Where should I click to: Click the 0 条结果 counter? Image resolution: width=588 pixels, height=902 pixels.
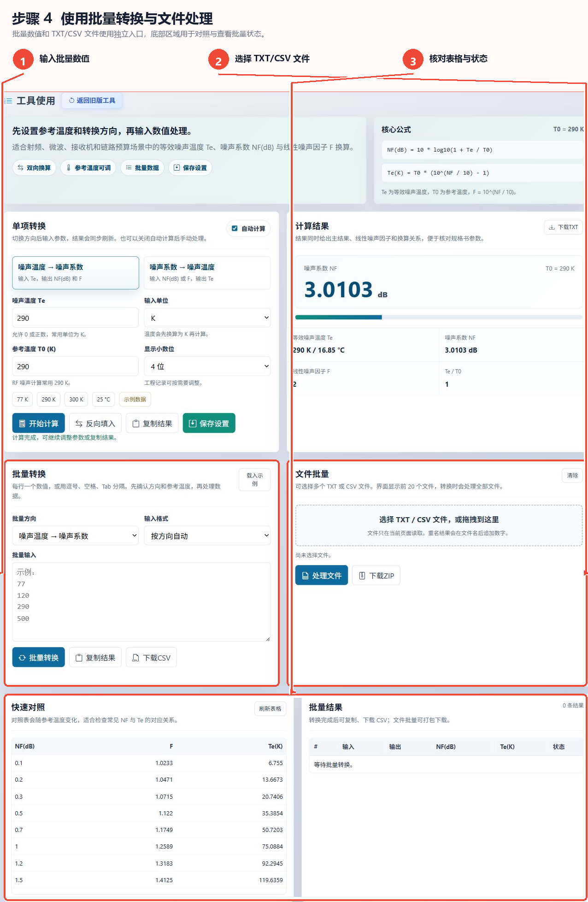pyautogui.click(x=573, y=706)
